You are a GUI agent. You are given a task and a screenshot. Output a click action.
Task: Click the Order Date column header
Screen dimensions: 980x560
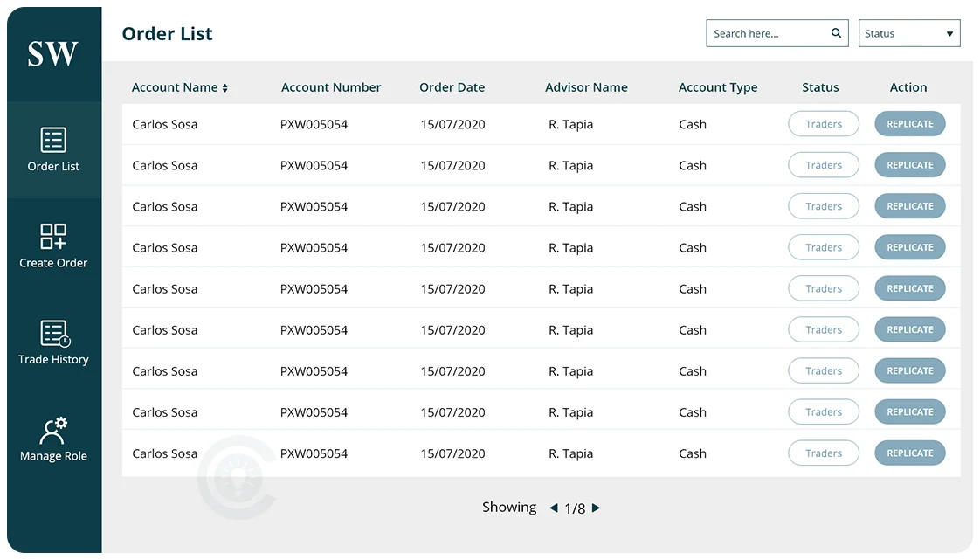(x=452, y=87)
